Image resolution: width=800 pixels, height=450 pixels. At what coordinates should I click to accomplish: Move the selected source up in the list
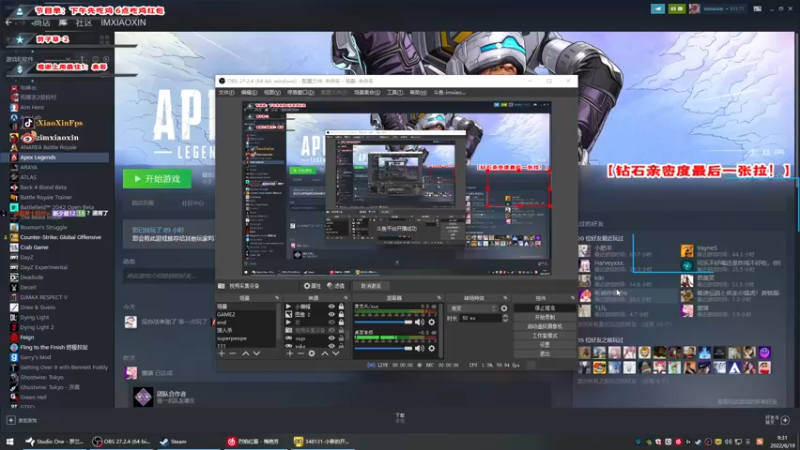324,353
